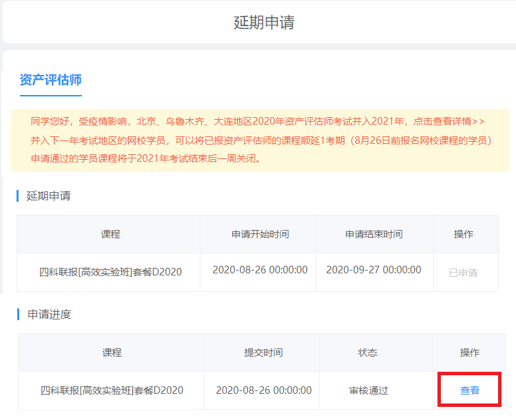The height and width of the screenshot is (420, 516).
Task: Click the 延期申请 page title at top
Action: 264,22
